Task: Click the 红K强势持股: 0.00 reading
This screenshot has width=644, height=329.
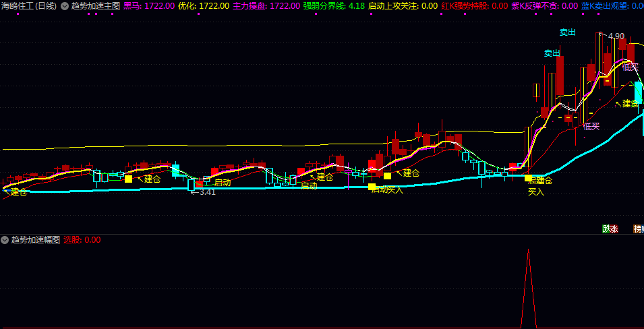Action: [x=474, y=6]
